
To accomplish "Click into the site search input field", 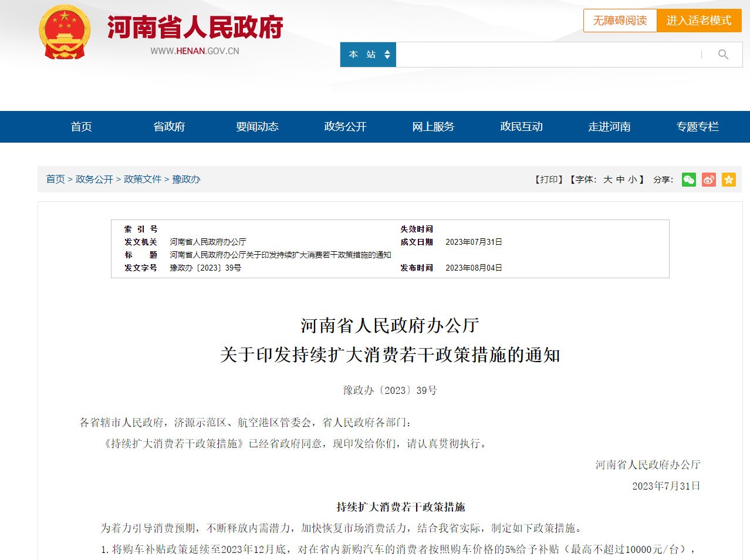I will (546, 55).
